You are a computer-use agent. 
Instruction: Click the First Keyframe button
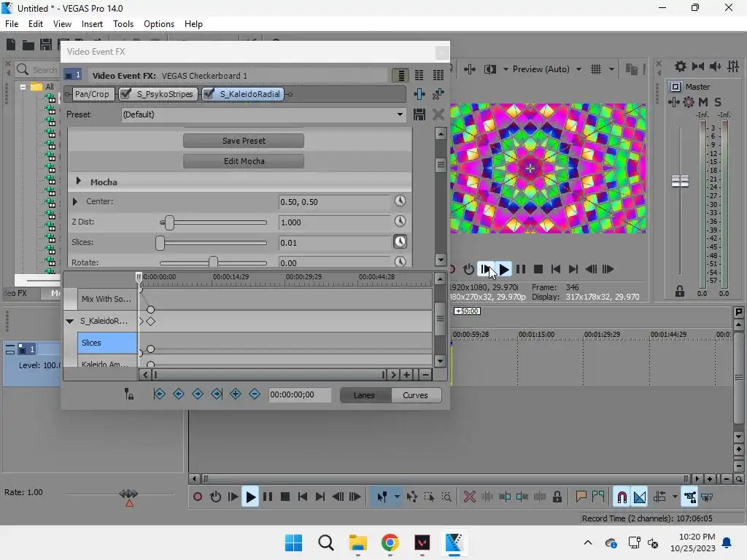160,394
